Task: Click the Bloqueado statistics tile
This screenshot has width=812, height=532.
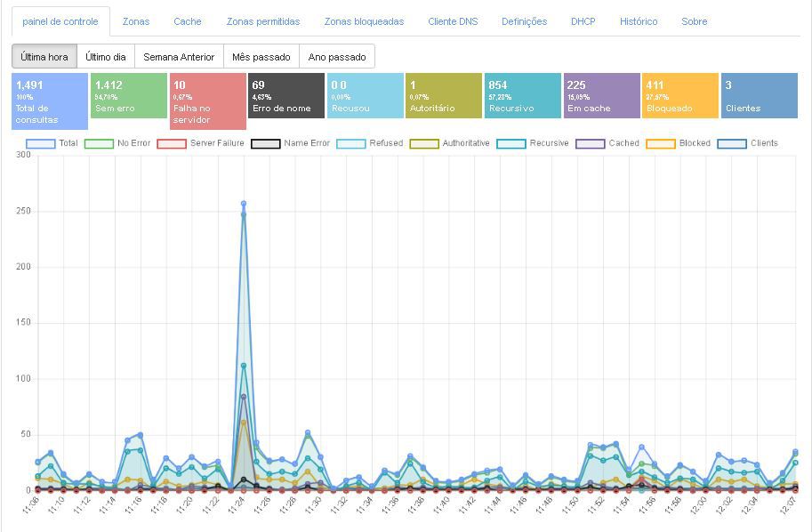Action: [x=679, y=96]
